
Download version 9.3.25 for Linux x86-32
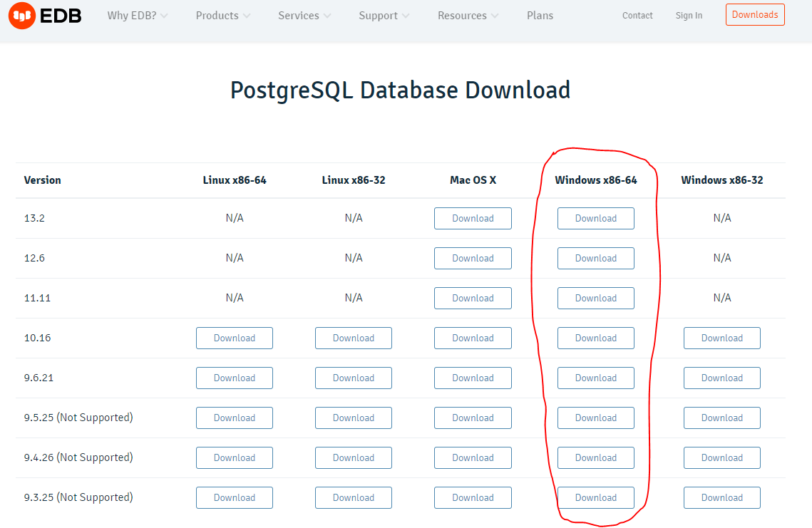(x=353, y=497)
